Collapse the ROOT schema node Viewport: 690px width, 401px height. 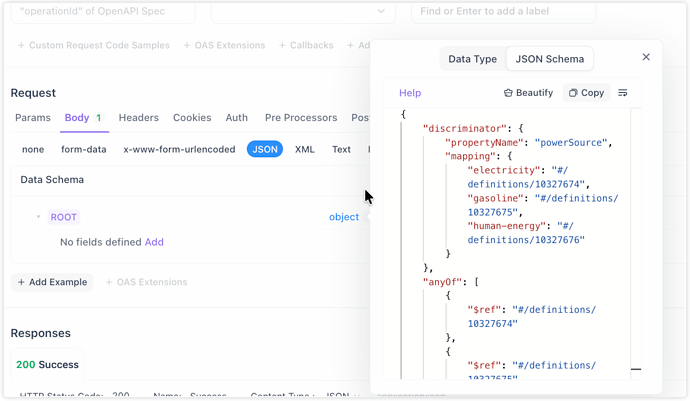tap(39, 217)
